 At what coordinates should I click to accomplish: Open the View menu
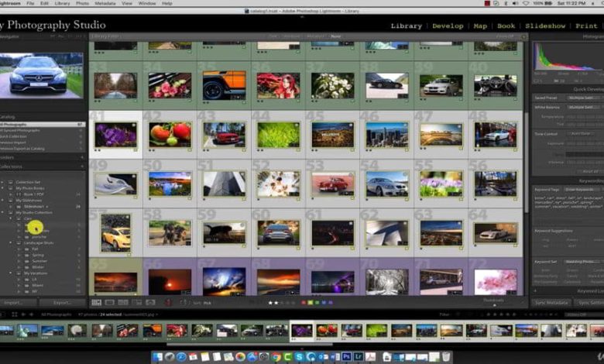pos(127,3)
